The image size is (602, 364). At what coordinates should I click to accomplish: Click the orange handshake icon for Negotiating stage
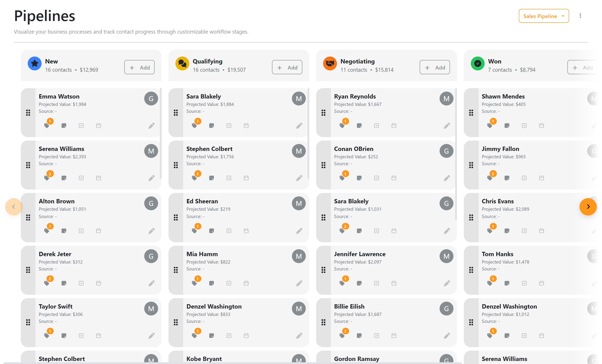pos(330,63)
